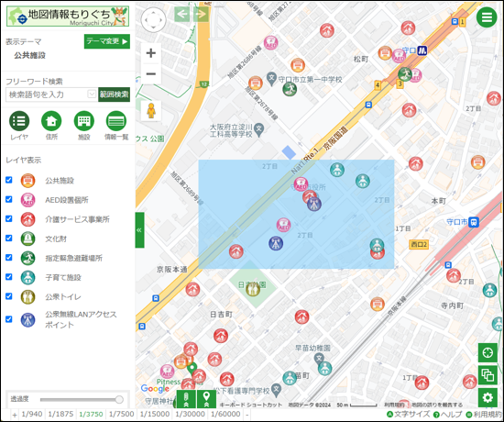Image resolution: width=504 pixels, height=422 pixels.
Task: Open the 情報一覧 information list
Action: pos(116,121)
